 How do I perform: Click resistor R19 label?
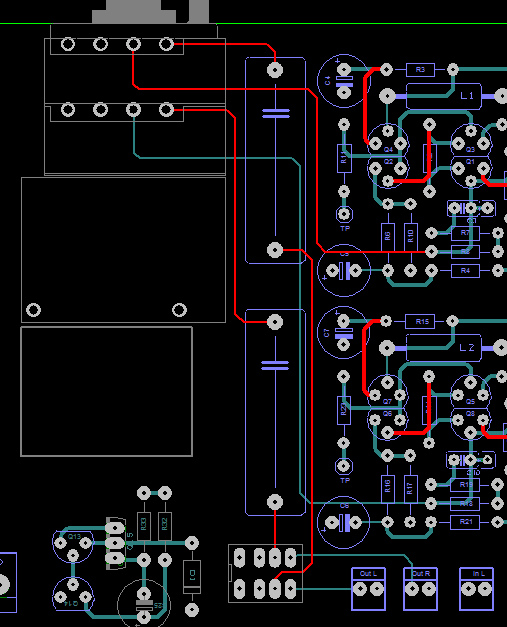click(466, 485)
